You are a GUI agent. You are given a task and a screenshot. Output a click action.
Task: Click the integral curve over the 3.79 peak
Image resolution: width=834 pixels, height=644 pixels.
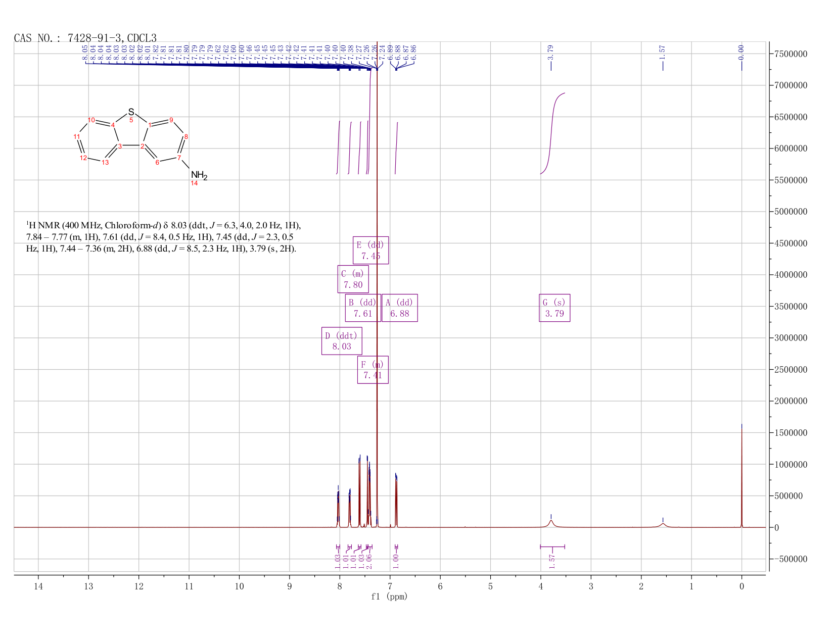point(552,133)
